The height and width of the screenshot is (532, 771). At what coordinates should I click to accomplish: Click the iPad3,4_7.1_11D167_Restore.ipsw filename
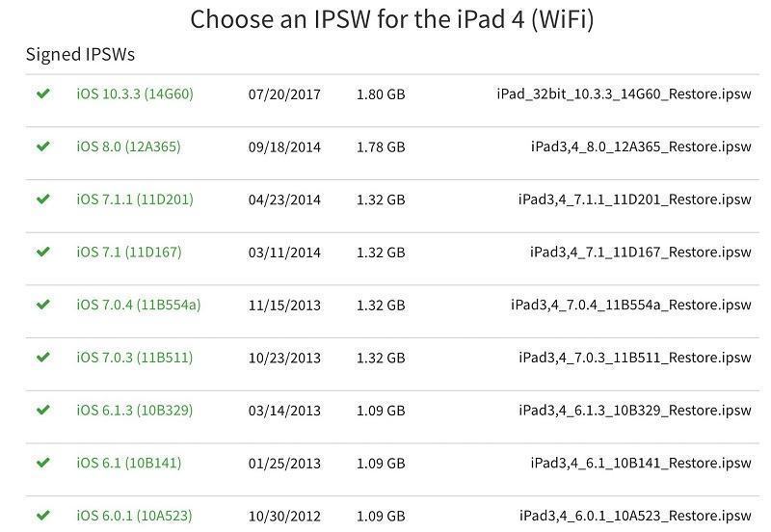[x=640, y=253]
